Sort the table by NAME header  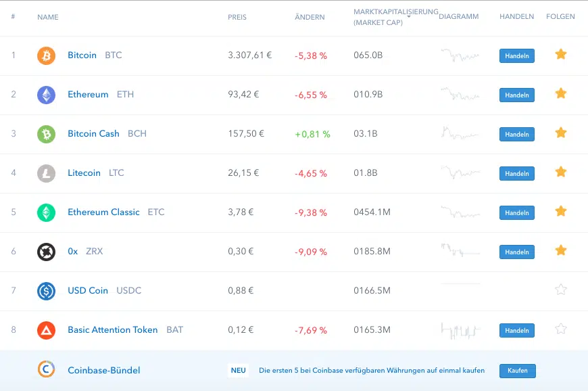47,17
